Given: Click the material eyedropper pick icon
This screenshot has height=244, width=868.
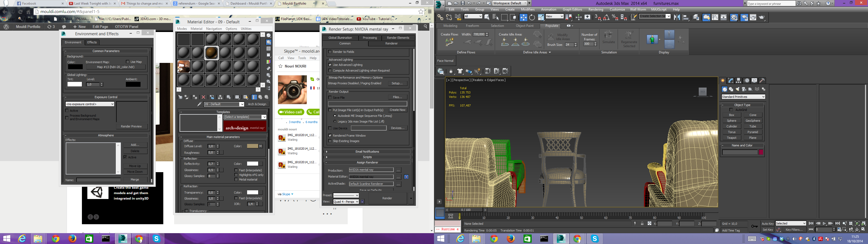Looking at the screenshot, I should [199, 104].
